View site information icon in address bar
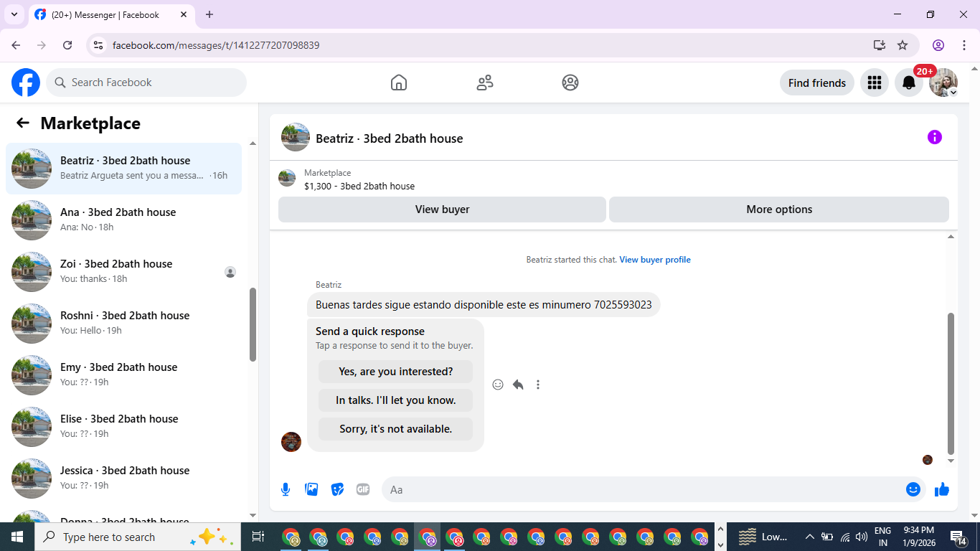Image resolution: width=980 pixels, height=551 pixels. click(98, 45)
